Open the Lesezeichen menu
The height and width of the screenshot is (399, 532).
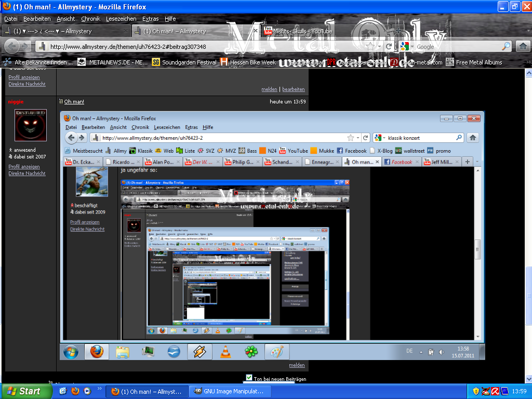tap(121, 19)
